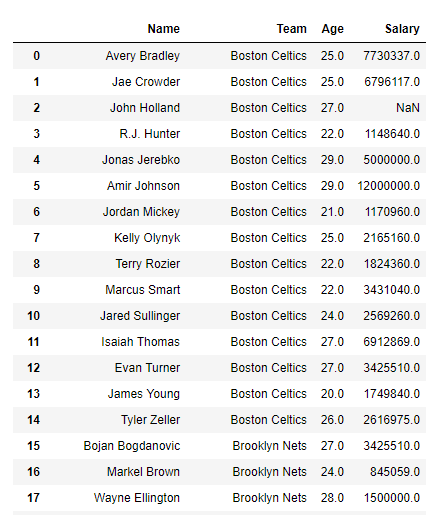Select Tyler Zeller's salary 2616975.0

point(392,420)
